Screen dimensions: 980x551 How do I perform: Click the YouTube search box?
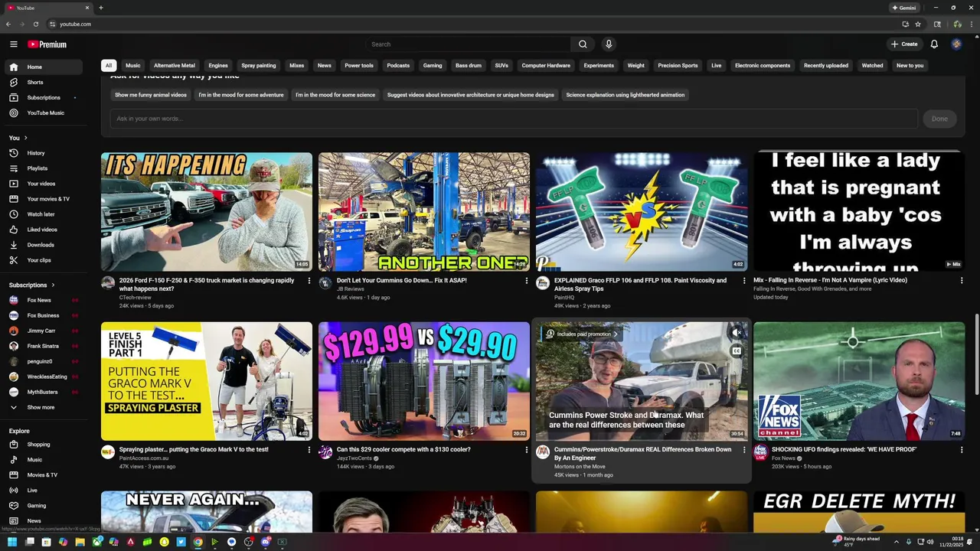click(x=468, y=44)
